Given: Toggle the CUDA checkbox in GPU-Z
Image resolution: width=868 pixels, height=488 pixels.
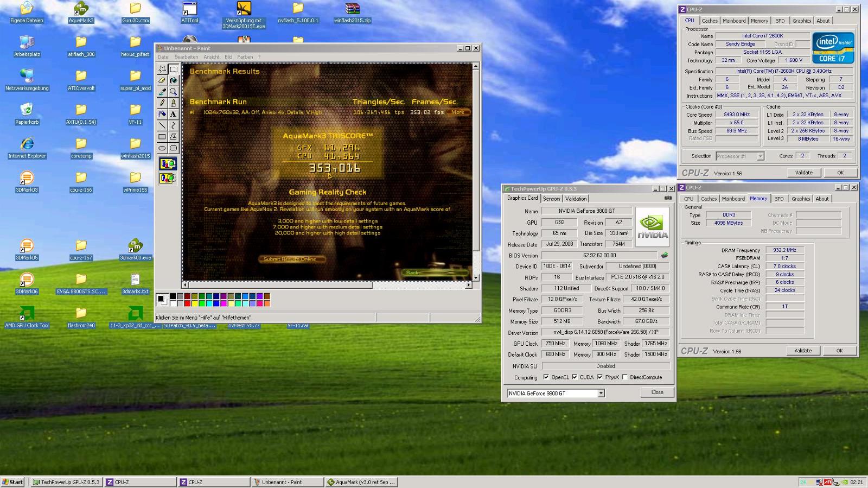Looking at the screenshot, I should click(x=575, y=377).
